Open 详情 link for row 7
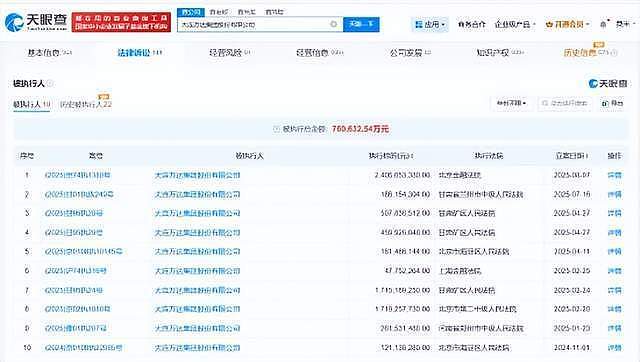This screenshot has height=362, width=640. point(614,291)
